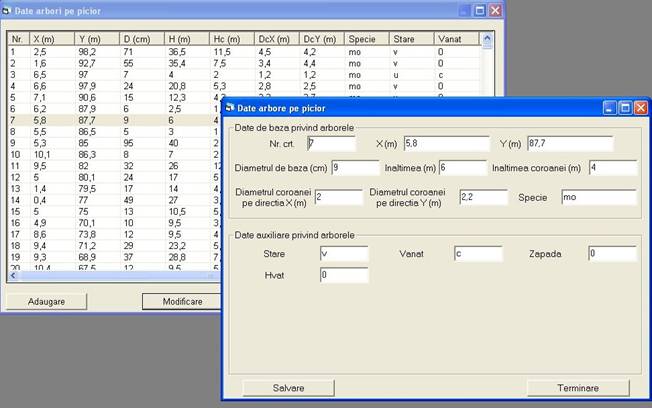The width and height of the screenshot is (652, 408).
Task: Select row 19 with Y value 68,9
Action: click(114, 257)
